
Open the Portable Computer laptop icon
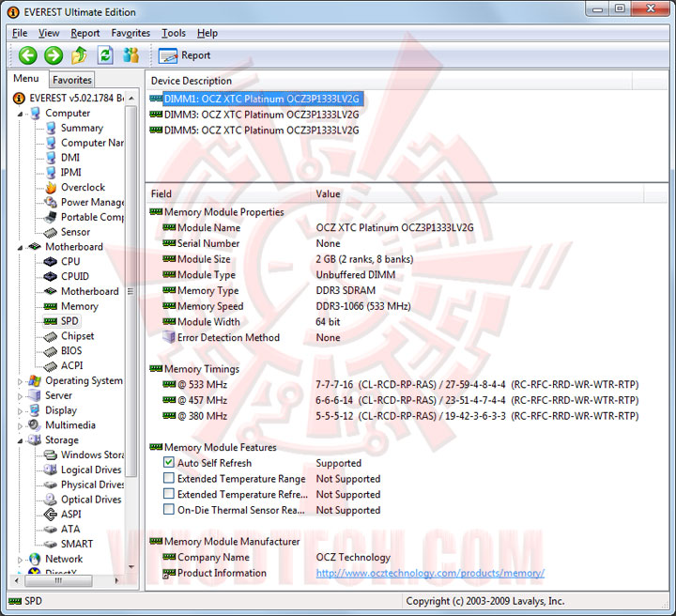tap(51, 217)
